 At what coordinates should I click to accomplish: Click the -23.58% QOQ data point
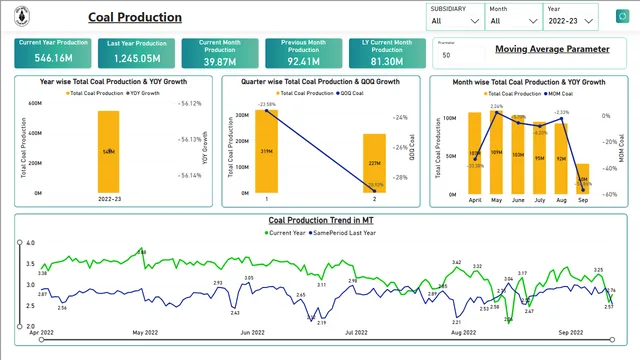click(x=267, y=110)
